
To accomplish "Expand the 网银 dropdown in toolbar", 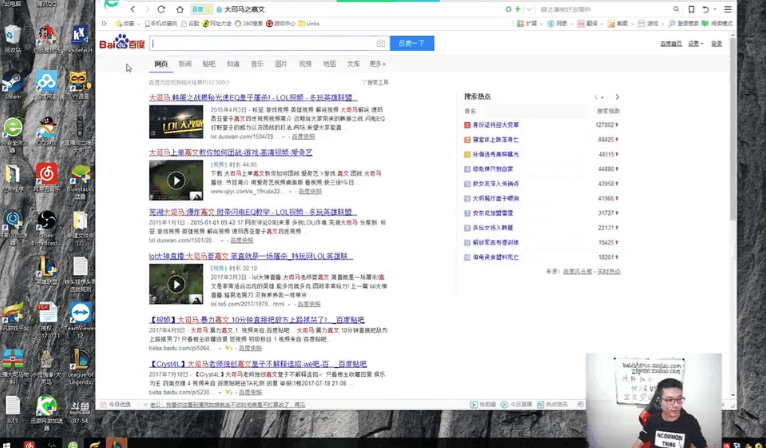I will click(572, 23).
